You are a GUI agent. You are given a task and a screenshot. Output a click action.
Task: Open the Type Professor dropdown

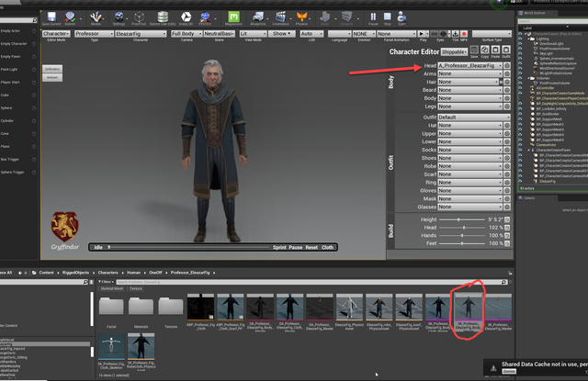pyautogui.click(x=94, y=34)
